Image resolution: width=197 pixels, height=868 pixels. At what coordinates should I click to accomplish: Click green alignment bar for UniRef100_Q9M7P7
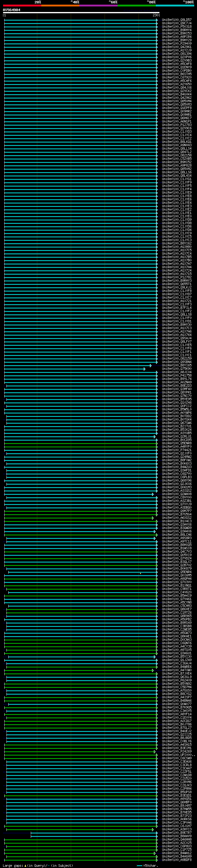pos(81,511)
